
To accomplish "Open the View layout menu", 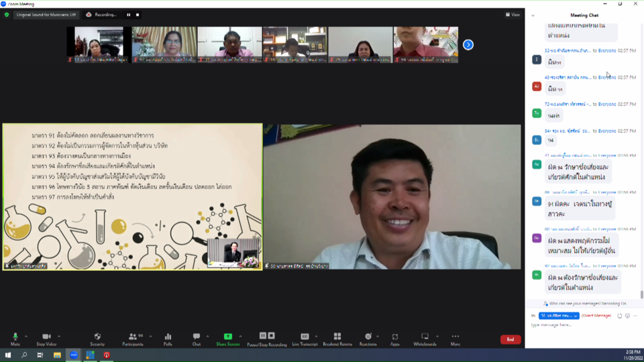I will tap(513, 15).
